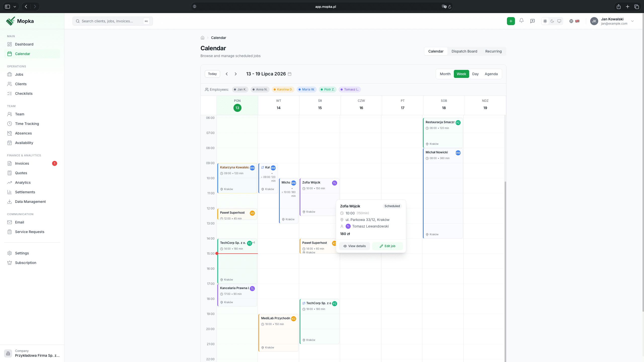This screenshot has height=362, width=644.
Task: Open Checklists in sidebar
Action: pyautogui.click(x=32, y=94)
